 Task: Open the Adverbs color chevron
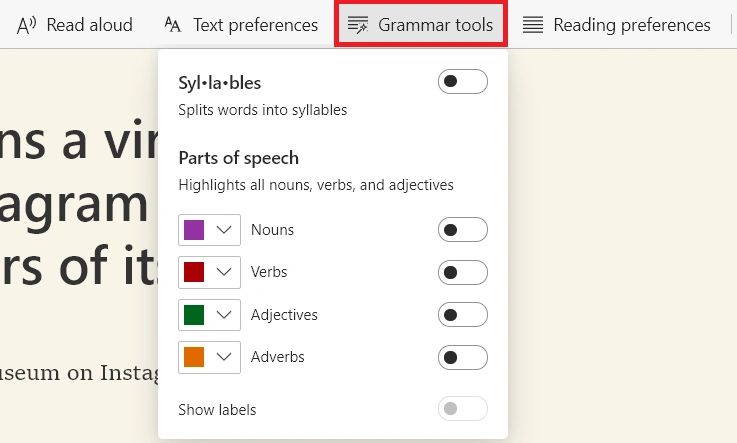[225, 357]
